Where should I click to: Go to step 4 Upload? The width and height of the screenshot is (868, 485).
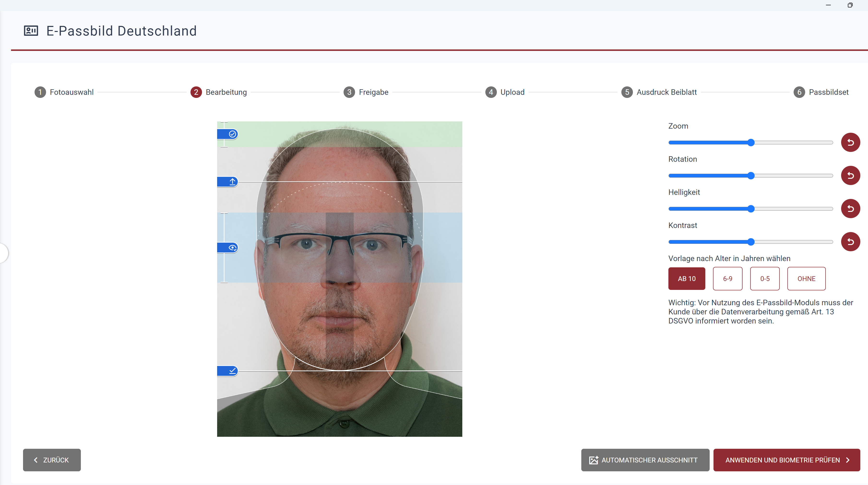click(x=505, y=92)
